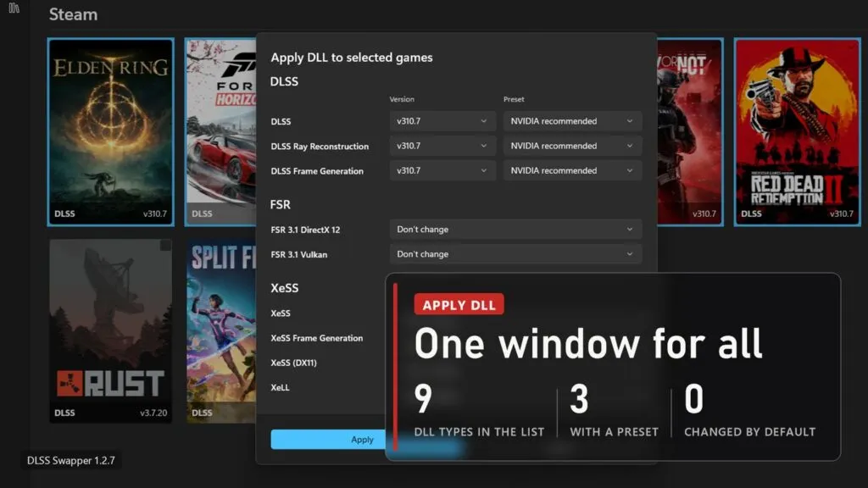Expand the DLSS Ray Reconstruction preset dropdown
The height and width of the screenshot is (488, 868).
(x=572, y=146)
